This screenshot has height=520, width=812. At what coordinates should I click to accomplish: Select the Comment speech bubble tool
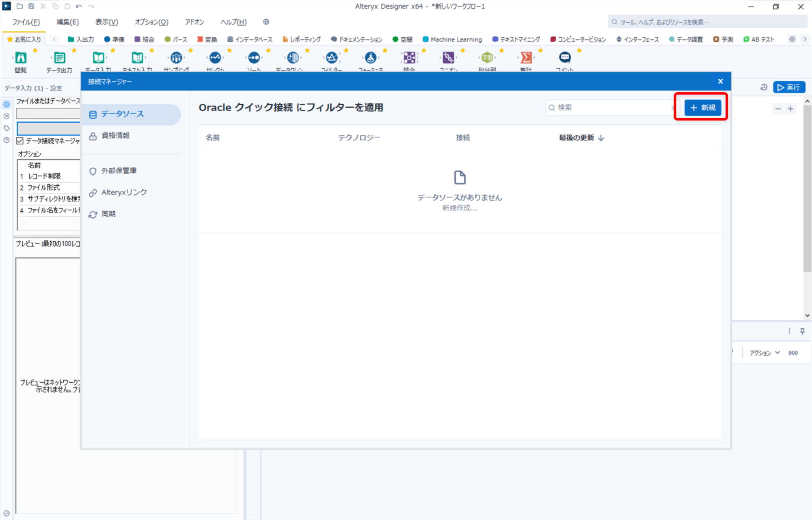[x=565, y=58]
